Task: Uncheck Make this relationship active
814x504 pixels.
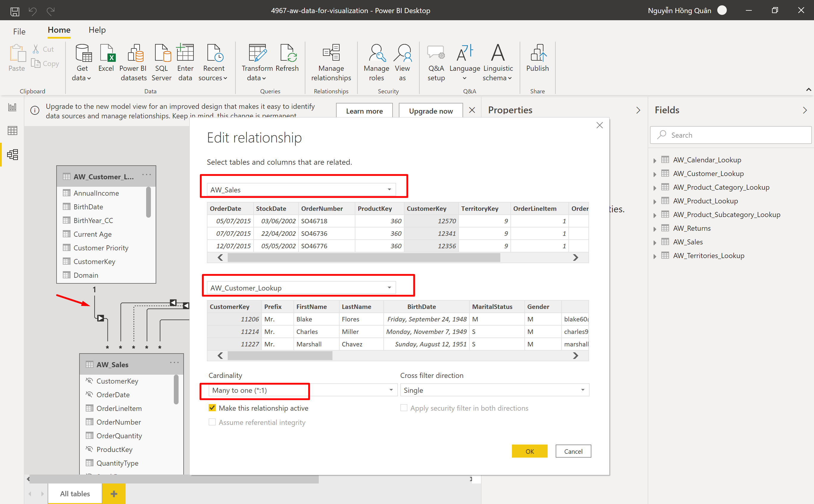Action: (212, 408)
